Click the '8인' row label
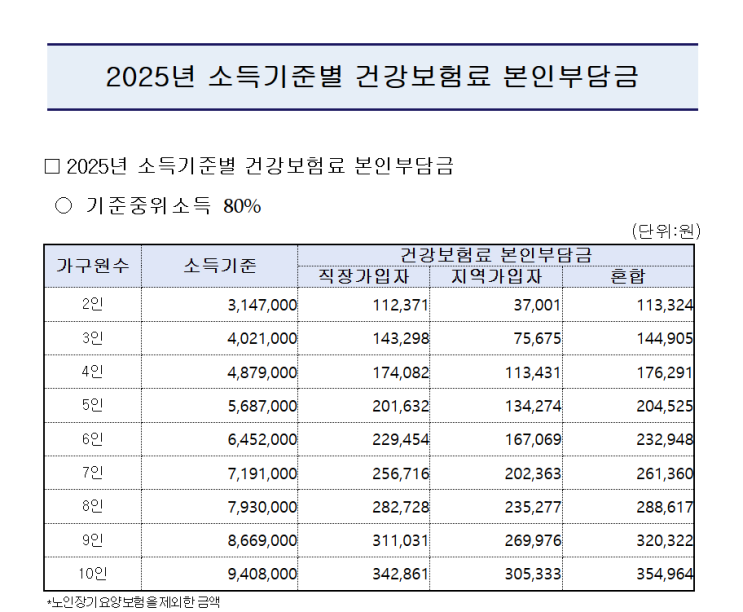The image size is (743, 612). [x=93, y=506]
